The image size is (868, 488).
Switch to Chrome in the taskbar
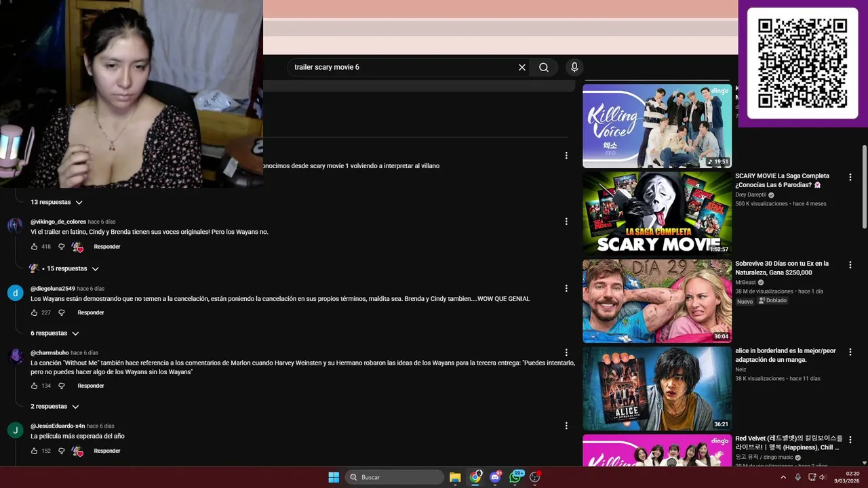pos(475,477)
